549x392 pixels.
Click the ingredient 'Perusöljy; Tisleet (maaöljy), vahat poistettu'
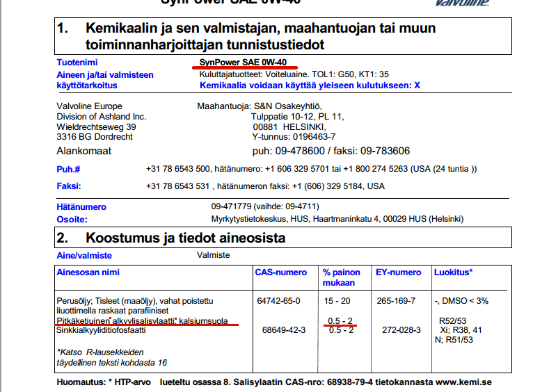pyautogui.click(x=135, y=301)
